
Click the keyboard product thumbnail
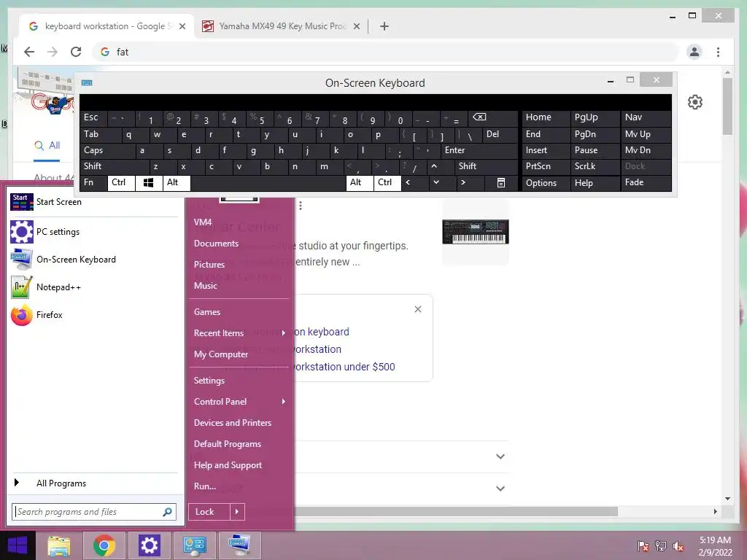coord(476,232)
